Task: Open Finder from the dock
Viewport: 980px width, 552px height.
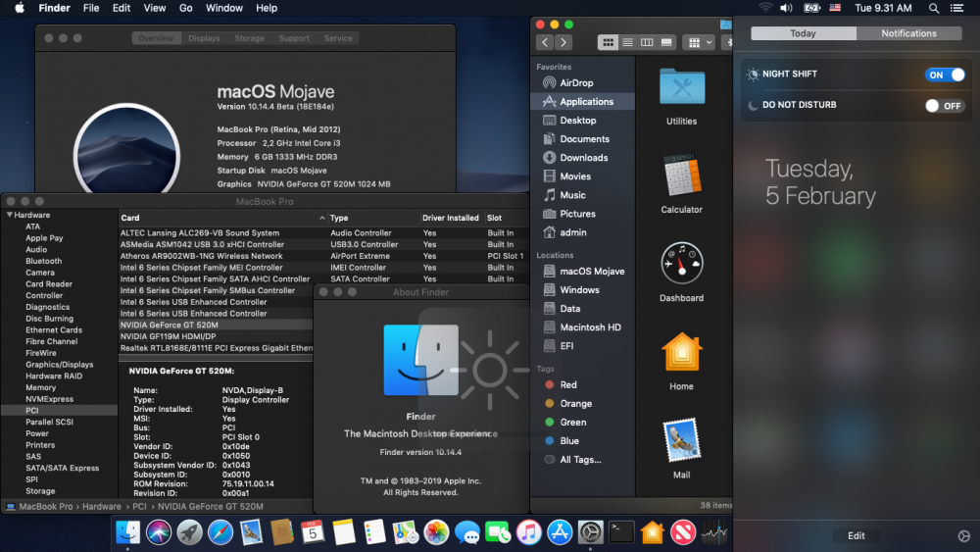Action: (x=128, y=532)
